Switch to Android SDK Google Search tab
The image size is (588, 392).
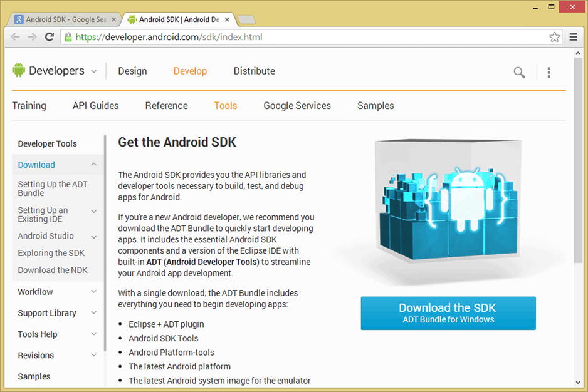[x=64, y=19]
